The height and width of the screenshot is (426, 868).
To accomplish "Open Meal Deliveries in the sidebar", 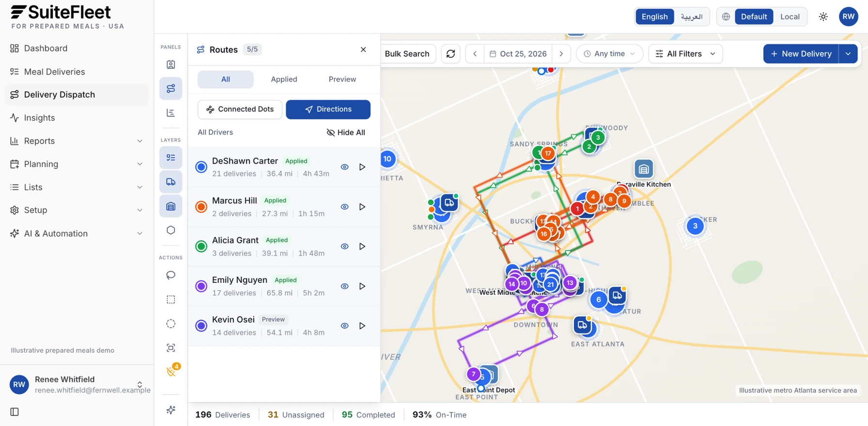I will click(77, 72).
